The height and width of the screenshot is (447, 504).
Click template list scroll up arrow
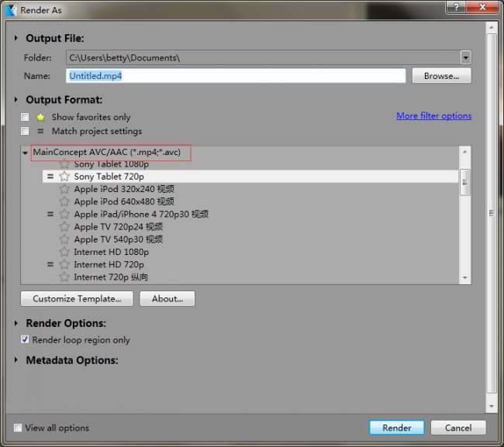[x=464, y=152]
